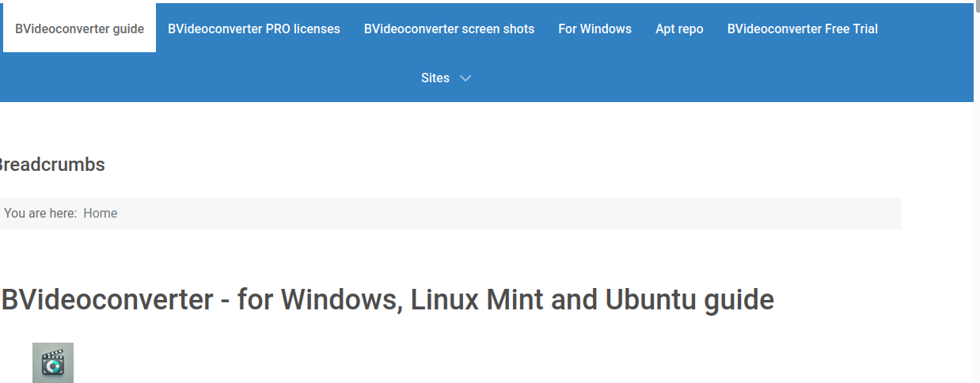Image resolution: width=980 pixels, height=383 pixels.
Task: Open the For Windows menu item
Action: click(594, 28)
